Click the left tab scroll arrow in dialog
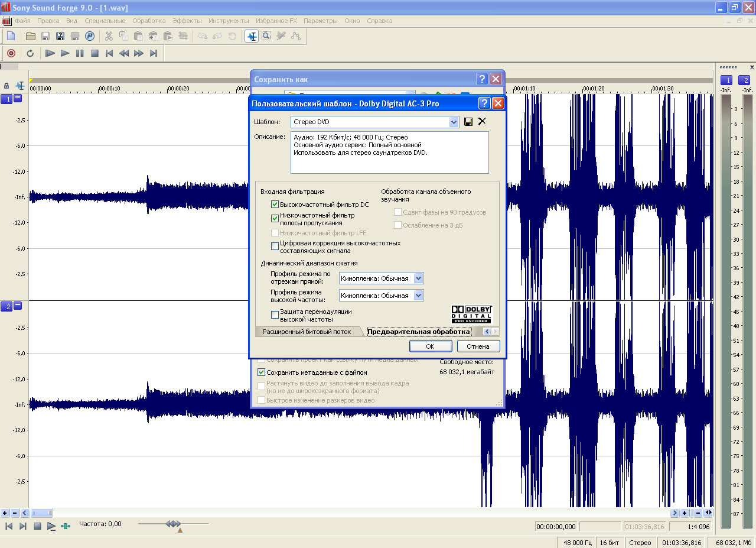 487,332
